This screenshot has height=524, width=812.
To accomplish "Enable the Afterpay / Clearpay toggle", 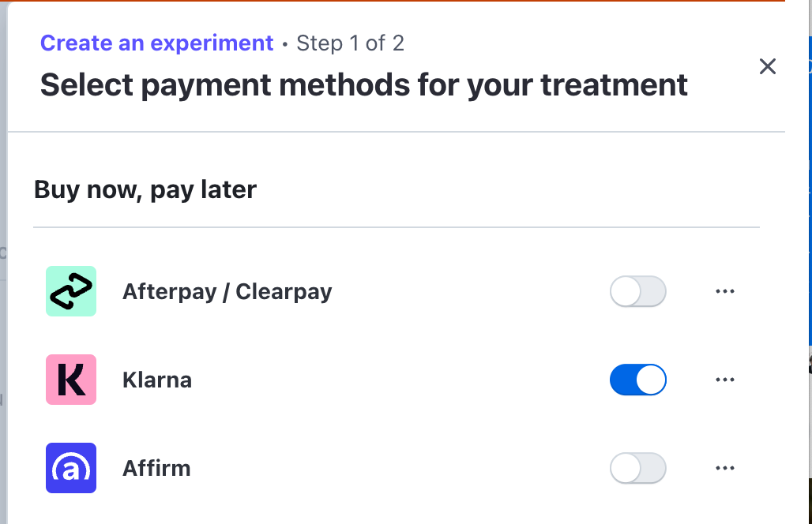I will pyautogui.click(x=637, y=292).
